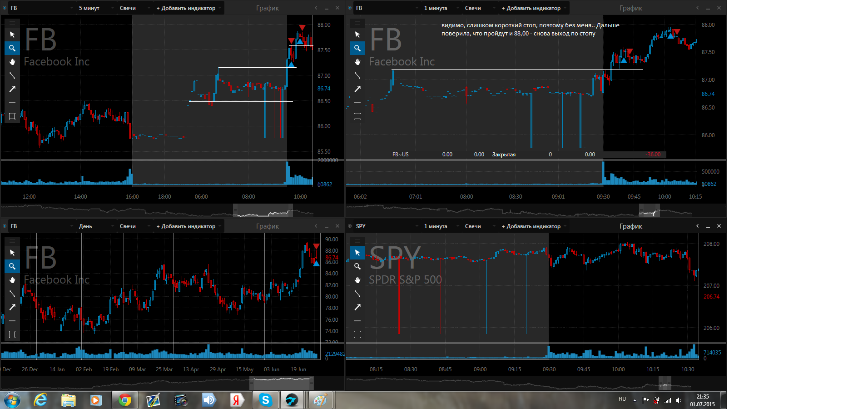The height and width of the screenshot is (414, 868).
Task: Select the arrow drawing tool in FB День chart
Action: 12,307
